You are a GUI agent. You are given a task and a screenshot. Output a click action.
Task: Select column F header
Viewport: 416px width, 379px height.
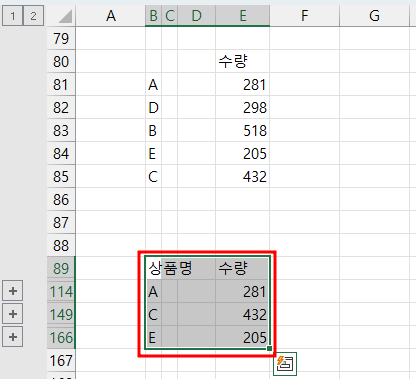[305, 16]
